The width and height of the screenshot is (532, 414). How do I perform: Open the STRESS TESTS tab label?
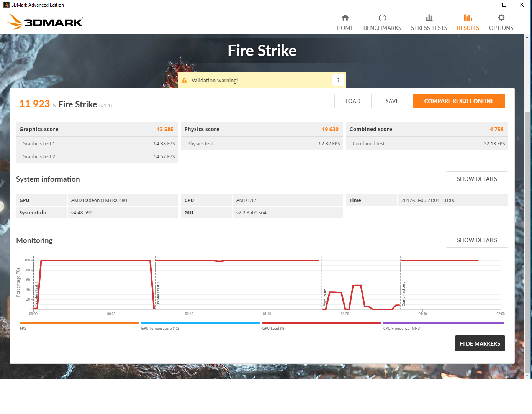point(429,28)
